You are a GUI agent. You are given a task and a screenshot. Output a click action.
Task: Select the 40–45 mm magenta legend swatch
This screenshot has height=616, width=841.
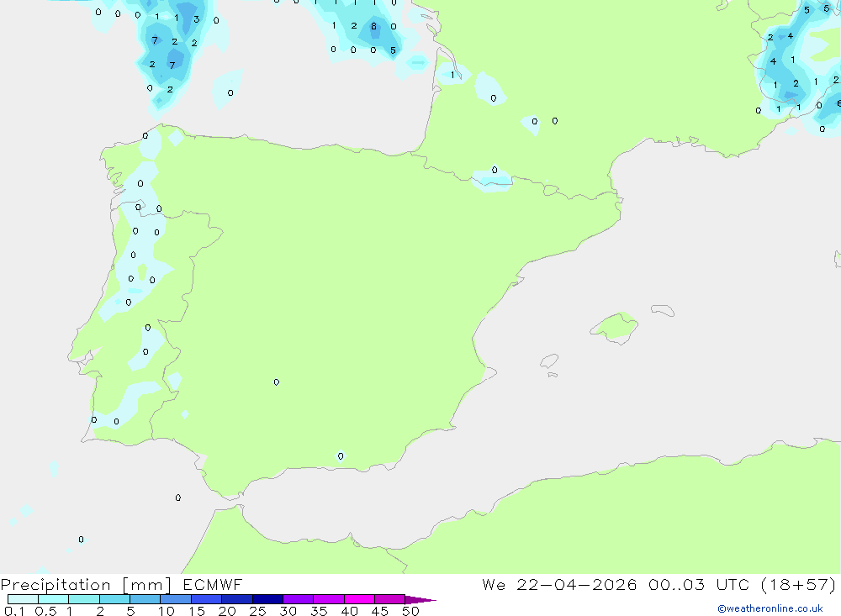[359, 599]
